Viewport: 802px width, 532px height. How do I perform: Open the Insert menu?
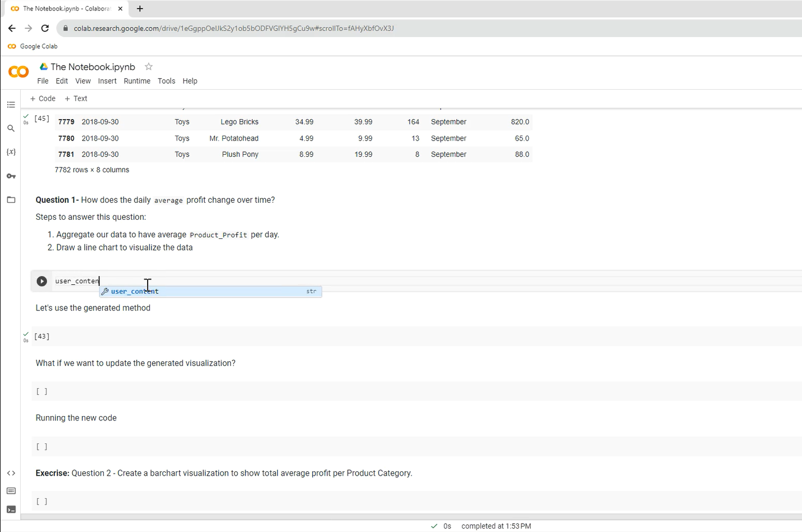click(107, 81)
